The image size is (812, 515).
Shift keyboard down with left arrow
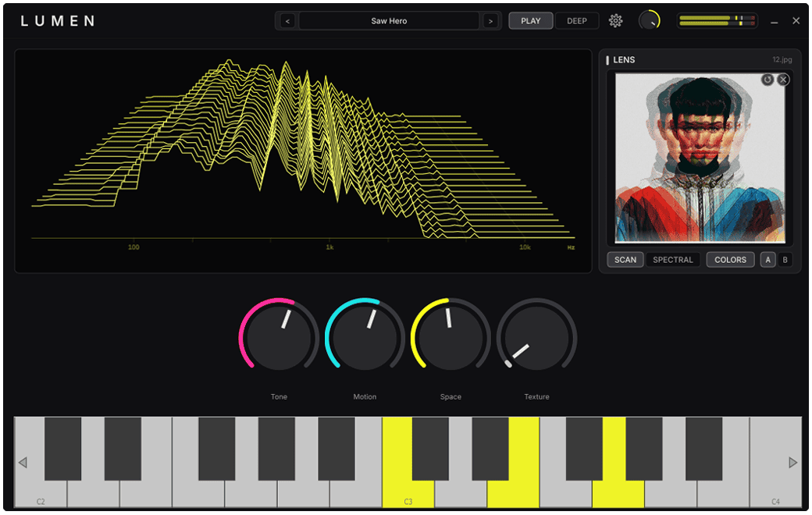(x=23, y=462)
